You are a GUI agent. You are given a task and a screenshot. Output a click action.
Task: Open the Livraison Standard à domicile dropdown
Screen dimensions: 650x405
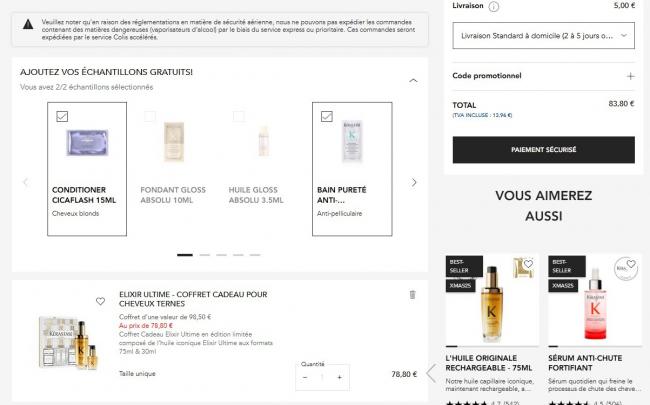click(543, 36)
